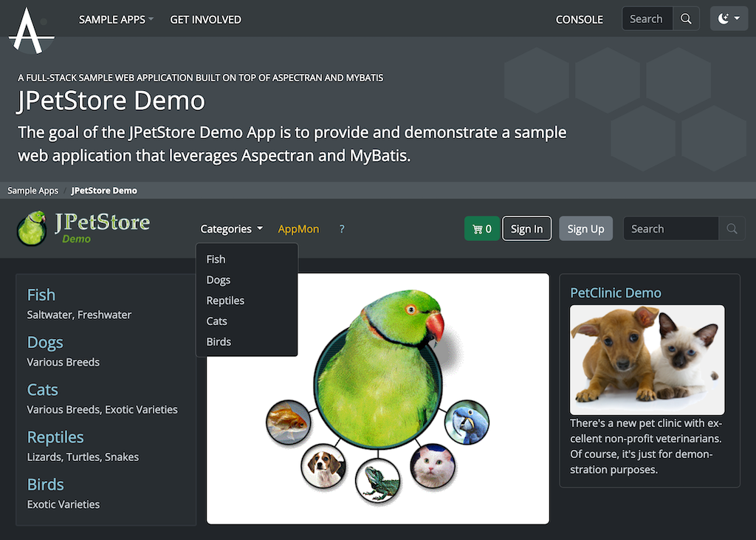Open the AppMon link
This screenshot has width=756, height=540.
(x=298, y=229)
